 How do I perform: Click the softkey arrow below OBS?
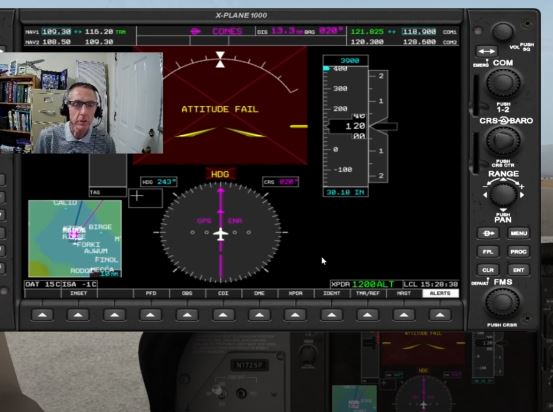tap(187, 315)
